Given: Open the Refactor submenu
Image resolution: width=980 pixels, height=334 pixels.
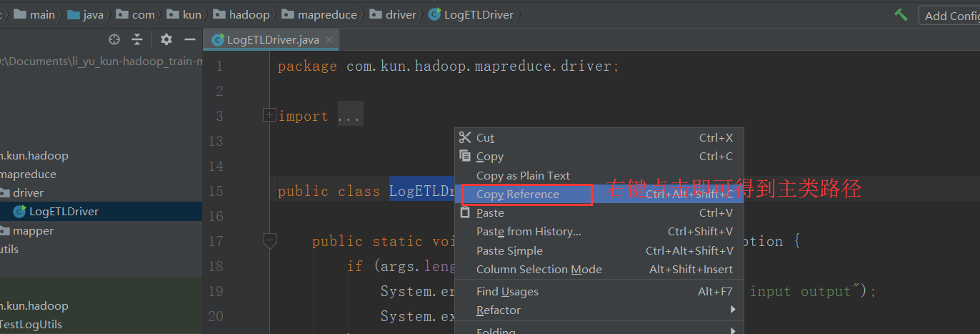Looking at the screenshot, I should tap(599, 310).
